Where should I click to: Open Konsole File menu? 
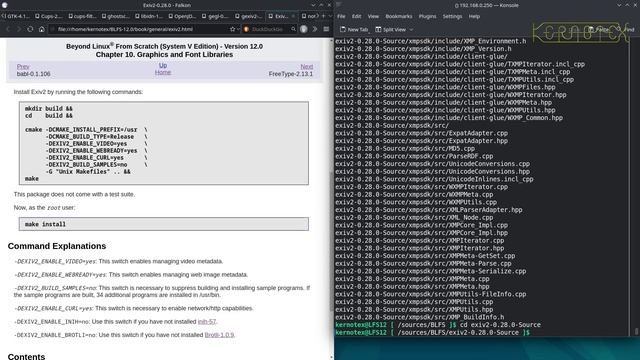pos(341,17)
